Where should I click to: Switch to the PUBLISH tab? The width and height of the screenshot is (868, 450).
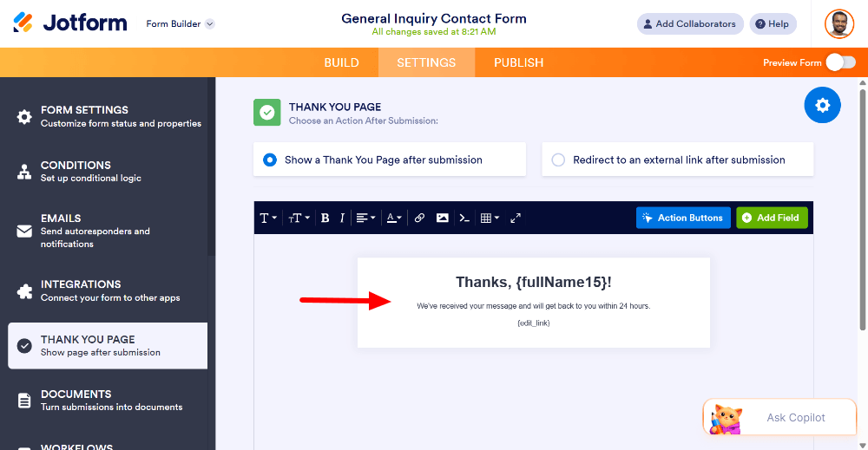pos(519,62)
